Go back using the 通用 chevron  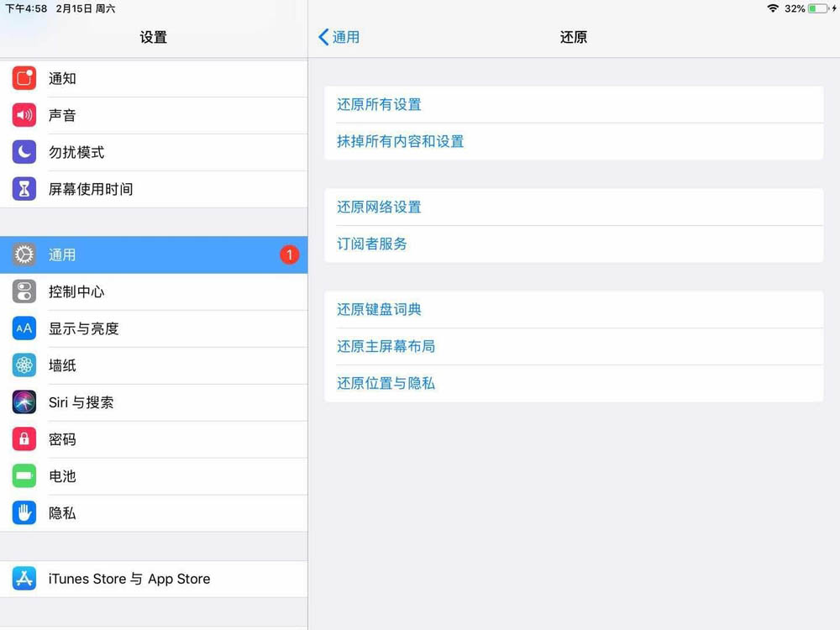[x=339, y=37]
